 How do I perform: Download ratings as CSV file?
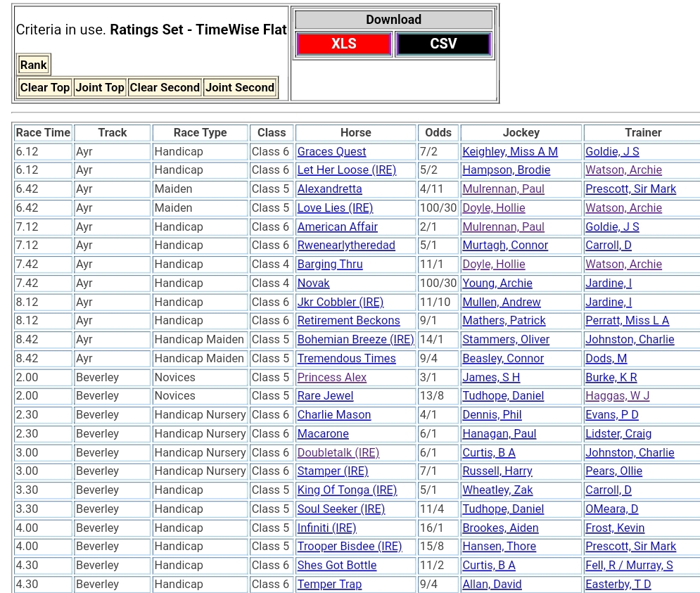443,44
